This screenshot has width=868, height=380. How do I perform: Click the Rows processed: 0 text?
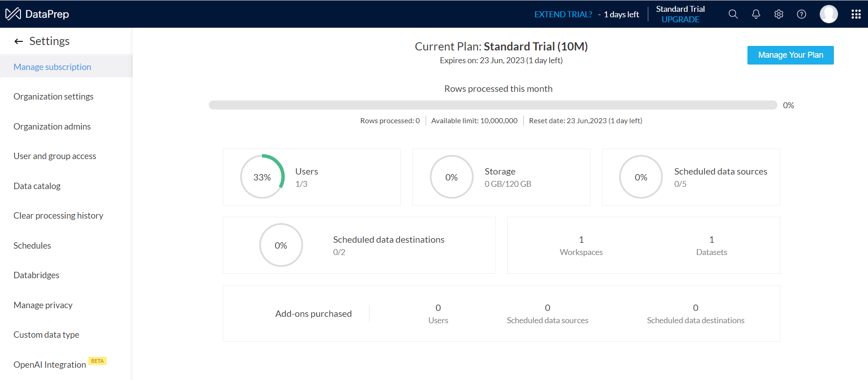pos(390,120)
